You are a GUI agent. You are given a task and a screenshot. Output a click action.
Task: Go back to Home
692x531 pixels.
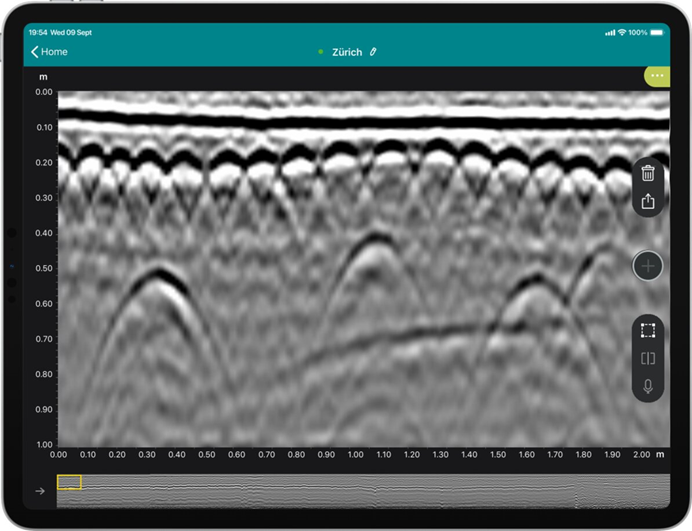(49, 52)
